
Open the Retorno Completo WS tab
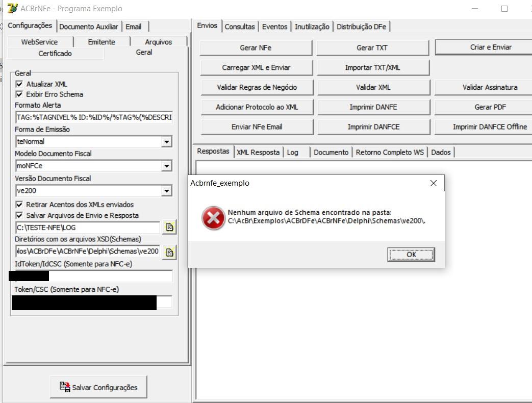click(x=390, y=153)
